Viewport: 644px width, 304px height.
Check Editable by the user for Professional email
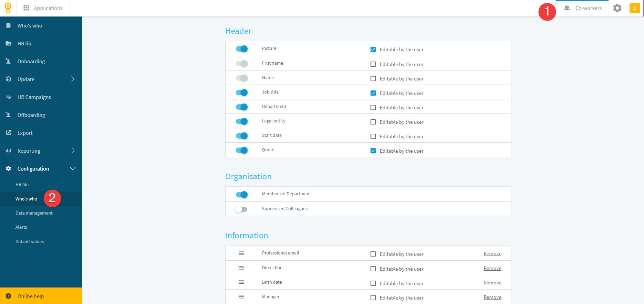click(373, 254)
